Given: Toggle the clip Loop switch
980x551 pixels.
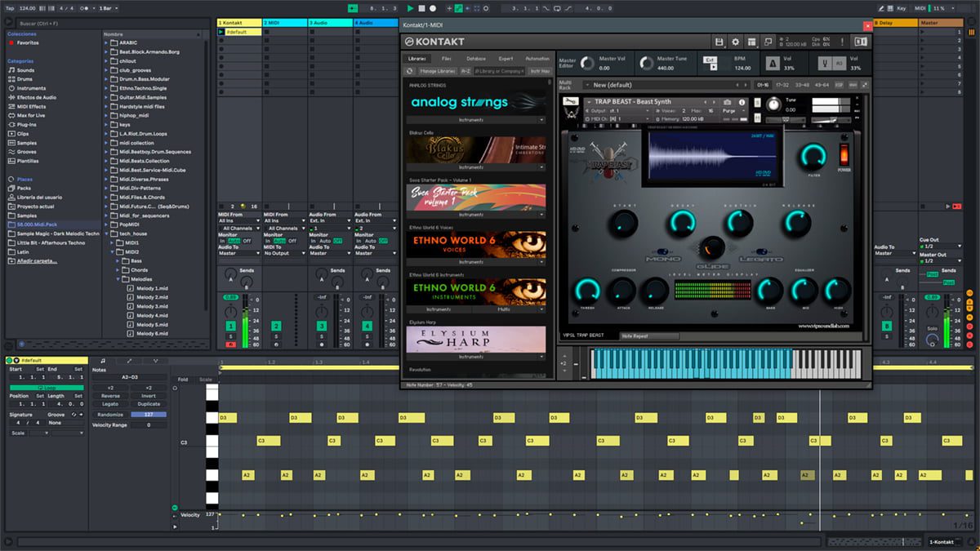Looking at the screenshot, I should [x=46, y=387].
